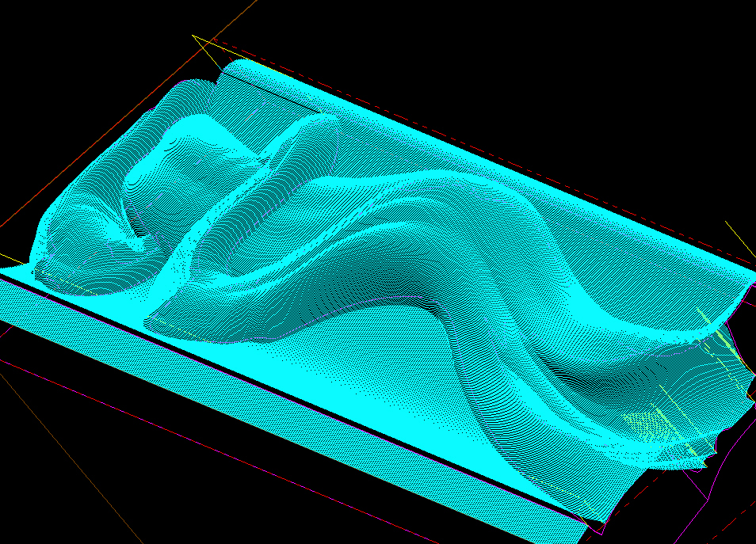
Task: Select the brown diagonal line at the bottom left
Action: coord(72,459)
